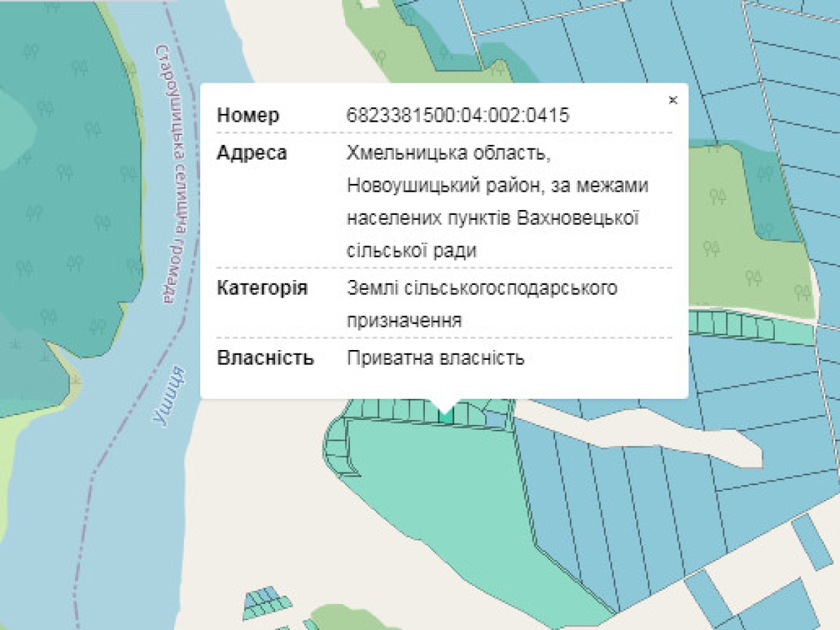This screenshot has height=630, width=840.
Task: Click the Адреса field label
Action: [x=252, y=153]
